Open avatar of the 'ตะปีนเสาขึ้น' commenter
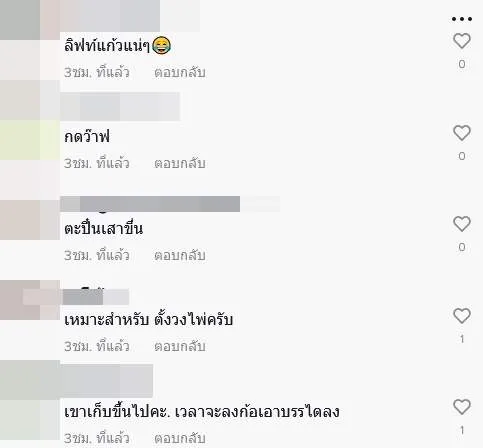 click(30, 220)
